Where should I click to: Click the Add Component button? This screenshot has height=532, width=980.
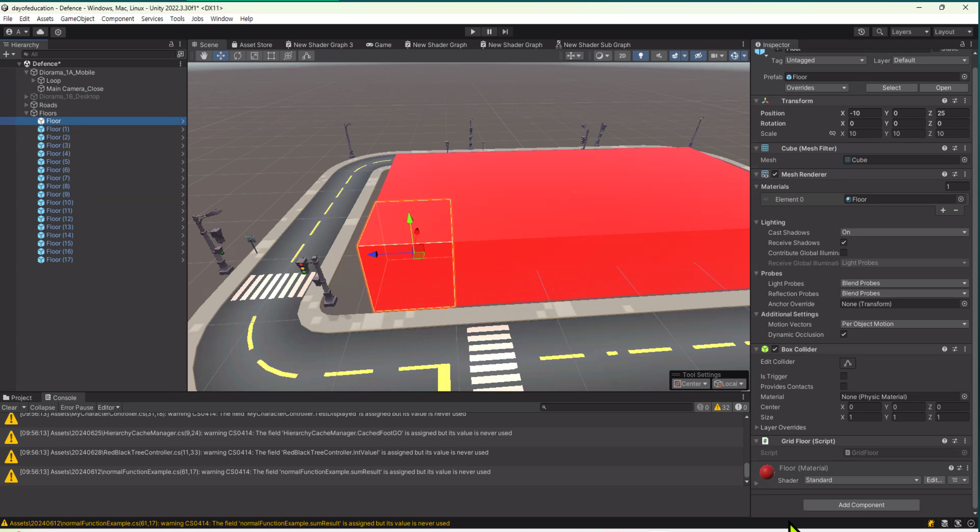[x=861, y=505]
